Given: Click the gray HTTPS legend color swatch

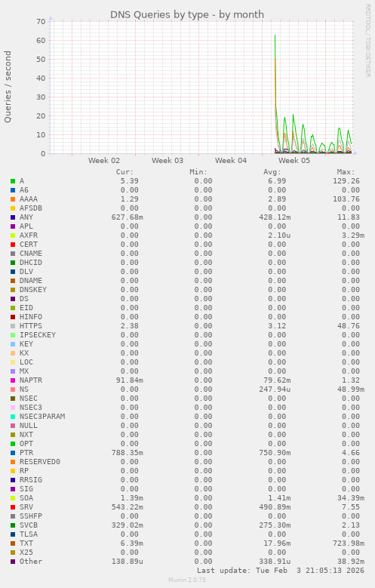Looking at the screenshot, I should coord(13,326).
